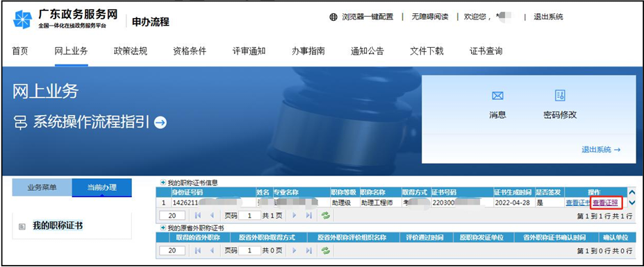Screen dimensions: 644x267
Task: Go to first page in 我的职称证书信息 pager
Action: (197, 216)
